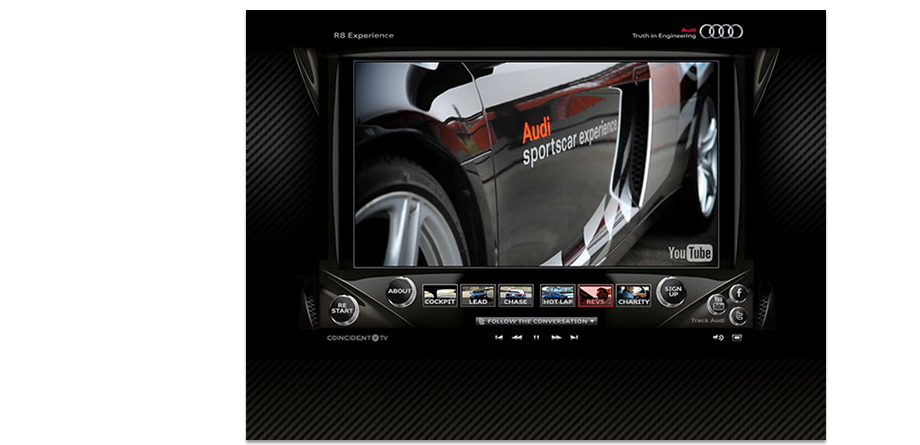Open Audi's YouTube channel icon

pyautogui.click(x=717, y=305)
